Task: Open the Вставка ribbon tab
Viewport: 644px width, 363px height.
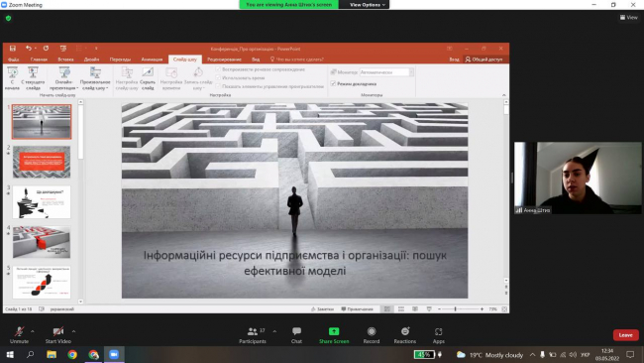Action: pyautogui.click(x=65, y=60)
